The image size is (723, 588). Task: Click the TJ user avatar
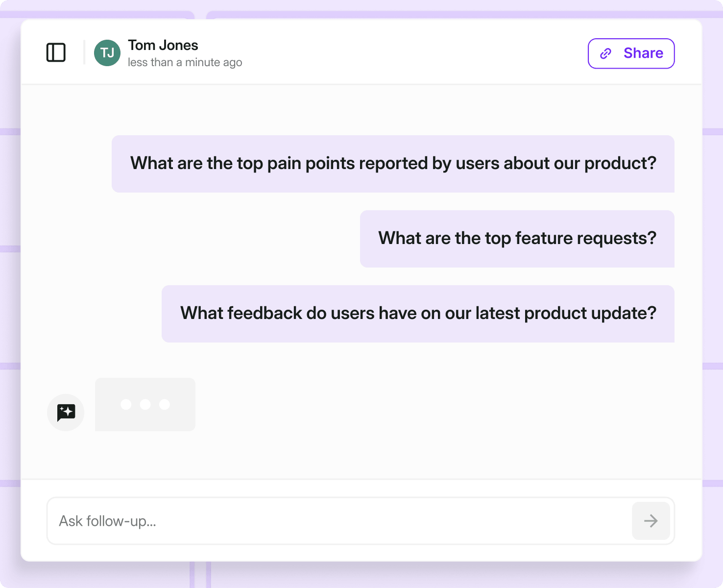pos(107,53)
